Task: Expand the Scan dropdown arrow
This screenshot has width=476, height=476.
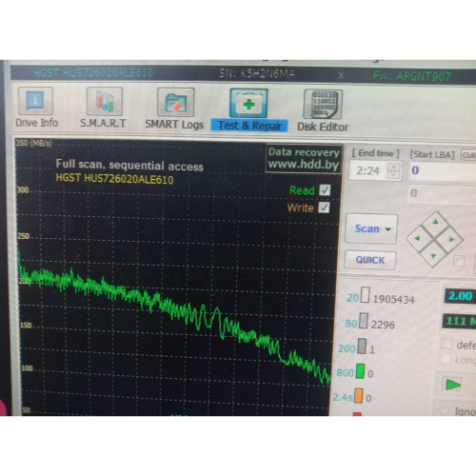Action: 387,229
